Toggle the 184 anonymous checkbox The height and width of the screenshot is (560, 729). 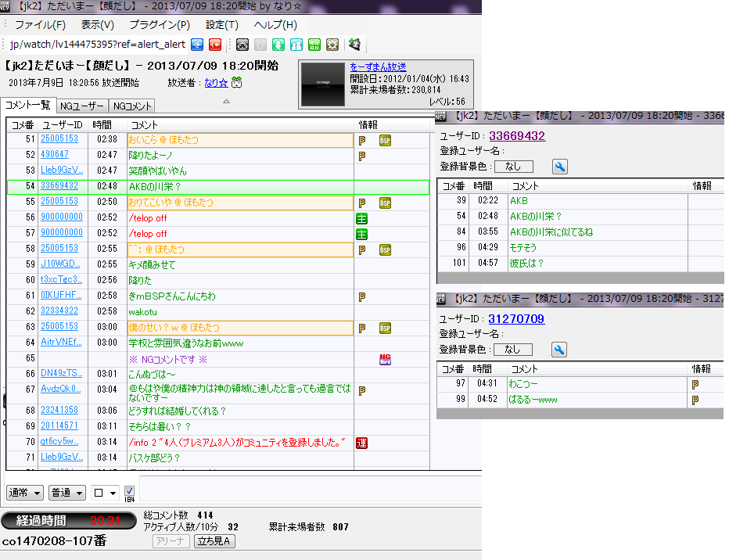click(130, 491)
